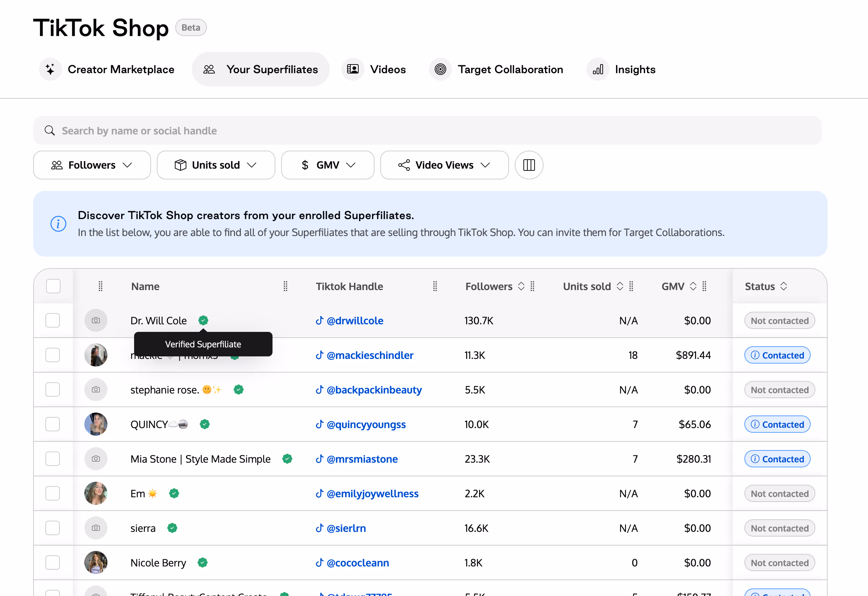Check the QUINCY row checkbox
This screenshot has height=596, width=868.
click(53, 424)
